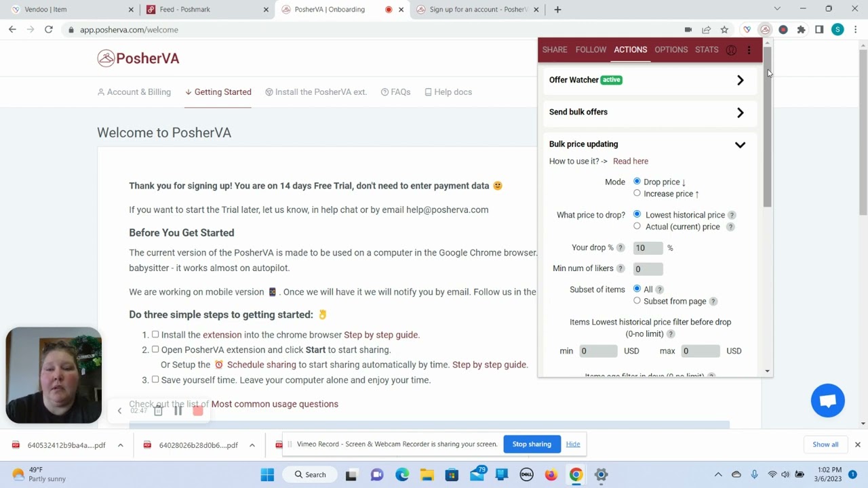Click the Your drop % input field
Viewport: 868px width, 488px height.
pos(648,248)
